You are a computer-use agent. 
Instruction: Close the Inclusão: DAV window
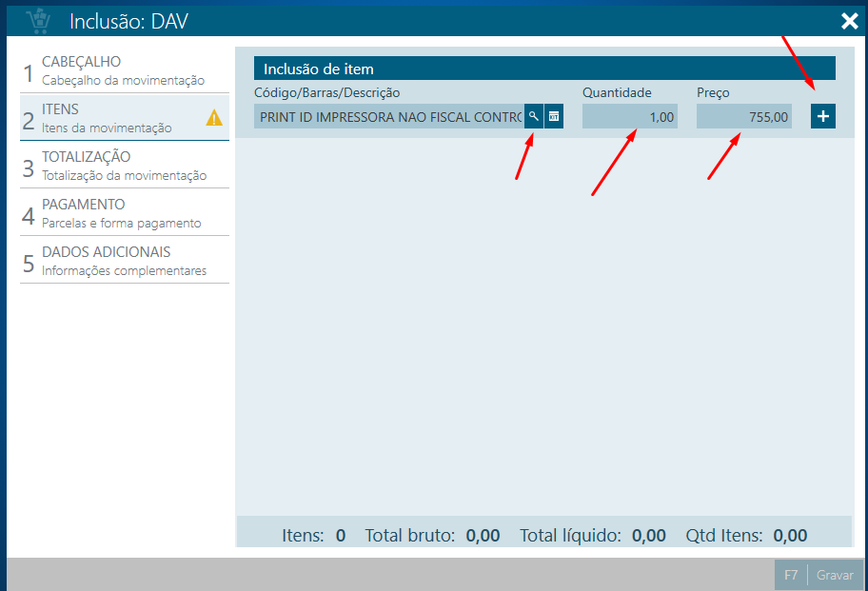click(849, 21)
